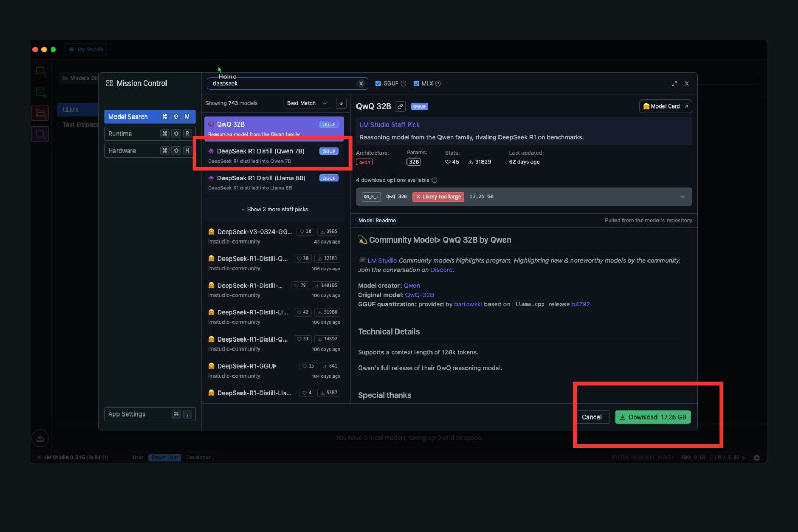Close the Mission Control dialog with X
Image resolution: width=798 pixels, height=532 pixels.
click(x=687, y=84)
